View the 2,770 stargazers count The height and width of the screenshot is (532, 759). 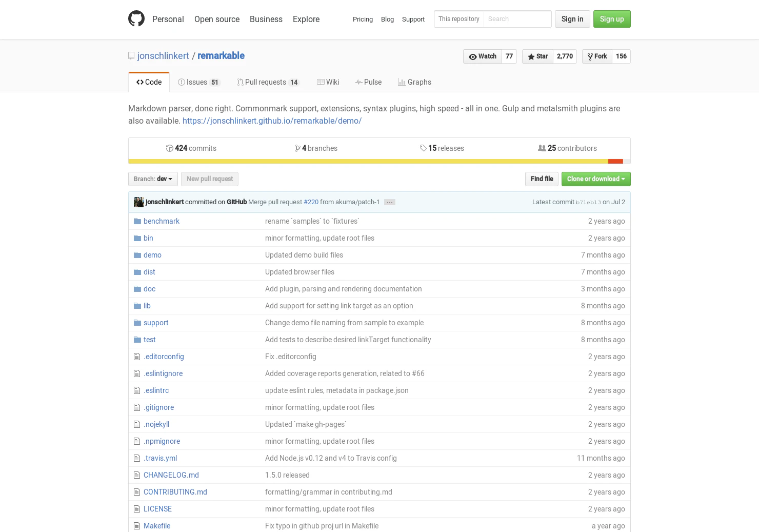tap(565, 56)
